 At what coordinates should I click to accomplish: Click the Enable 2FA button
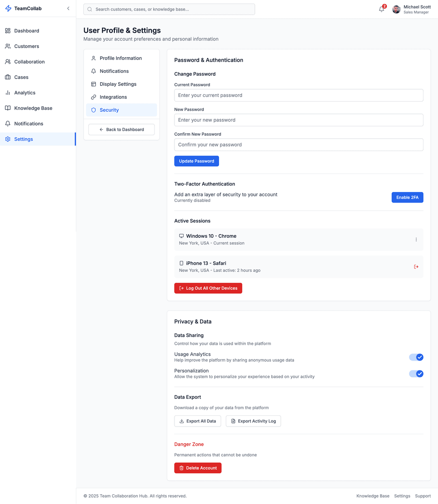click(407, 197)
